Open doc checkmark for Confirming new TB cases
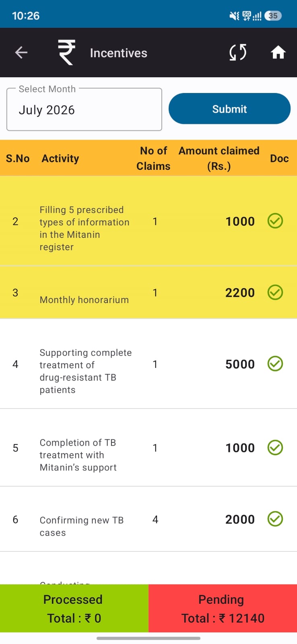The image size is (297, 644). (275, 519)
